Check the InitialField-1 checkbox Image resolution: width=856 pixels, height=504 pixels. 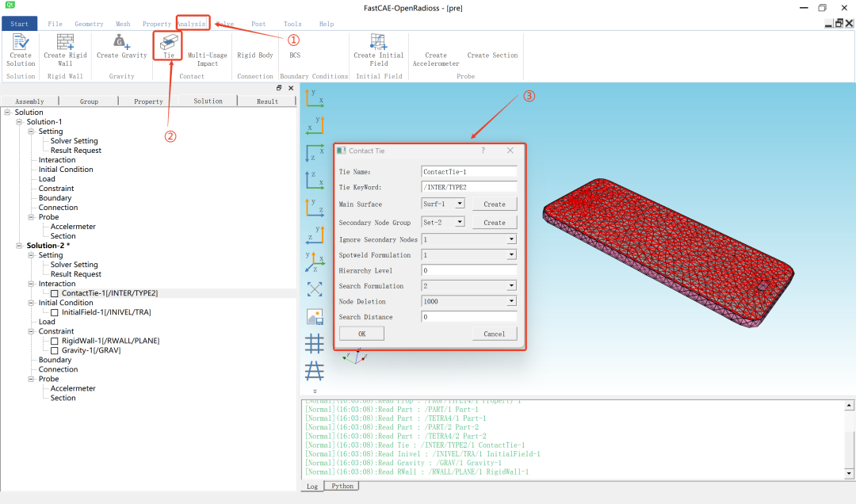pyautogui.click(x=55, y=313)
